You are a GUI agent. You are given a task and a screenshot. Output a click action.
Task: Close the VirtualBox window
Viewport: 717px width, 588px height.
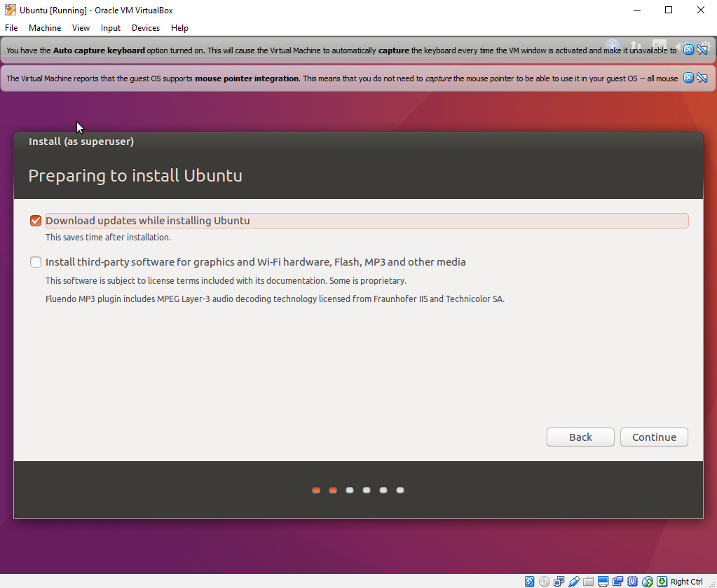tap(701, 10)
